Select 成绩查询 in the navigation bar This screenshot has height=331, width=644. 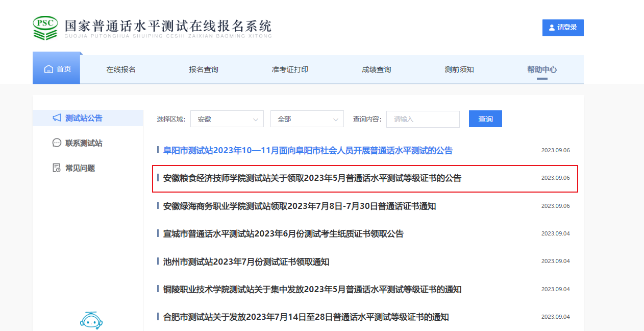(376, 69)
